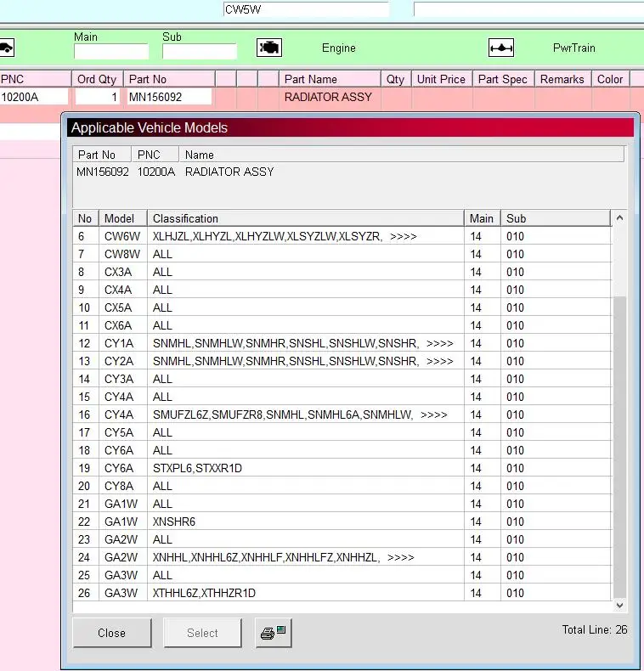
Task: Click the Unit Price column header
Action: pos(442,79)
